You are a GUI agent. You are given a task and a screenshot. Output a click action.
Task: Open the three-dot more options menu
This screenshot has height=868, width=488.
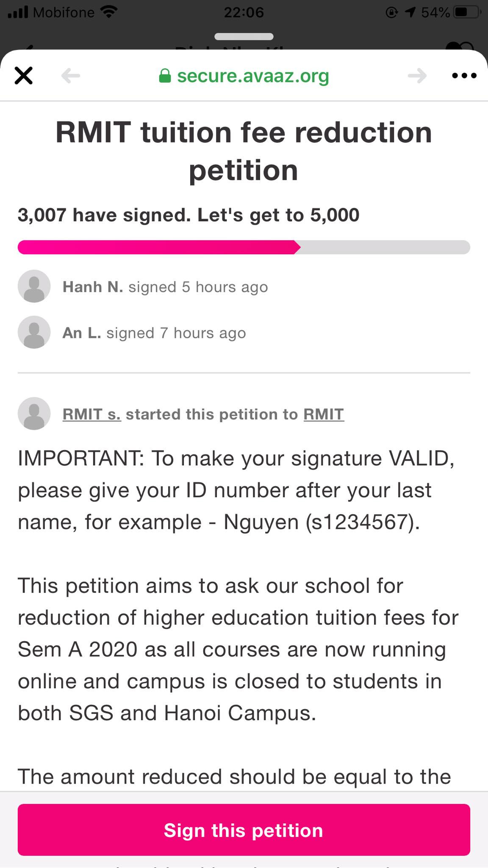tap(464, 76)
